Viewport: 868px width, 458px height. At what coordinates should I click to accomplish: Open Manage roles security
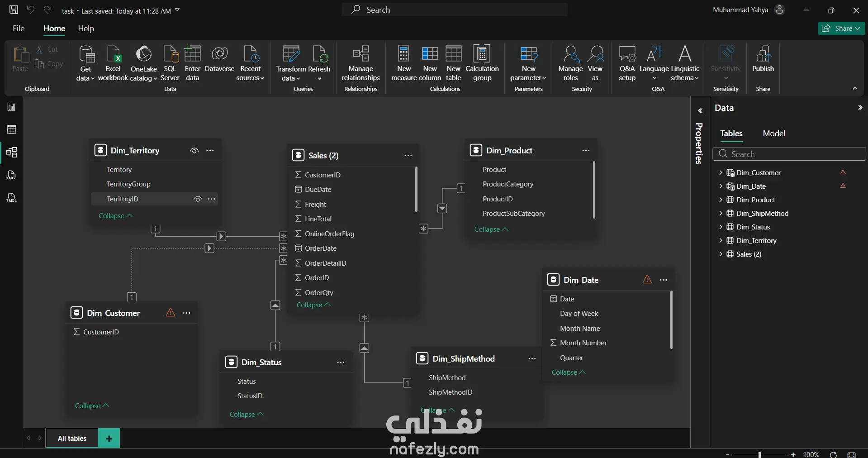570,63
